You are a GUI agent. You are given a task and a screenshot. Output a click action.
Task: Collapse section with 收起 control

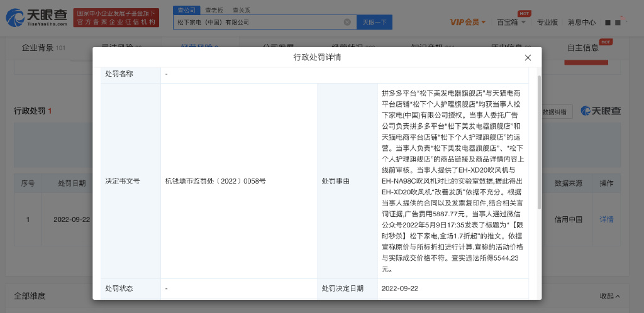[610, 296]
